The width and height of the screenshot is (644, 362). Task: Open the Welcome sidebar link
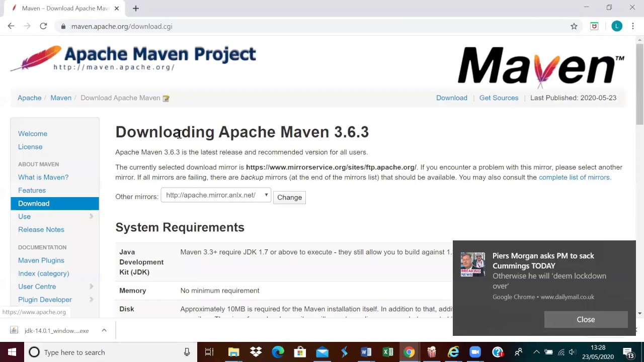[33, 134]
